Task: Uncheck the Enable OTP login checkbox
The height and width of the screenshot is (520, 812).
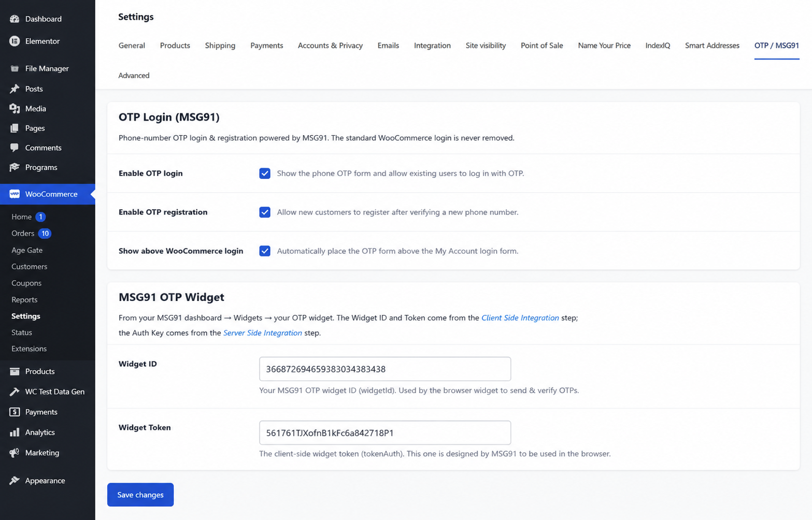Action: click(265, 174)
